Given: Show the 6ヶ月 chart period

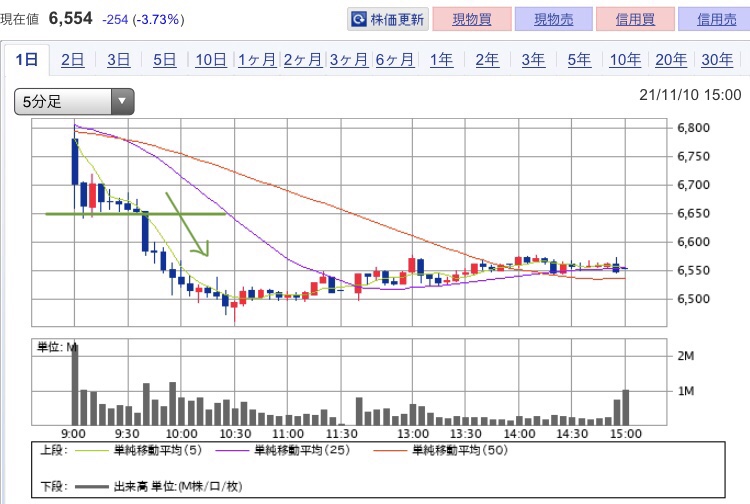Looking at the screenshot, I should [x=395, y=60].
